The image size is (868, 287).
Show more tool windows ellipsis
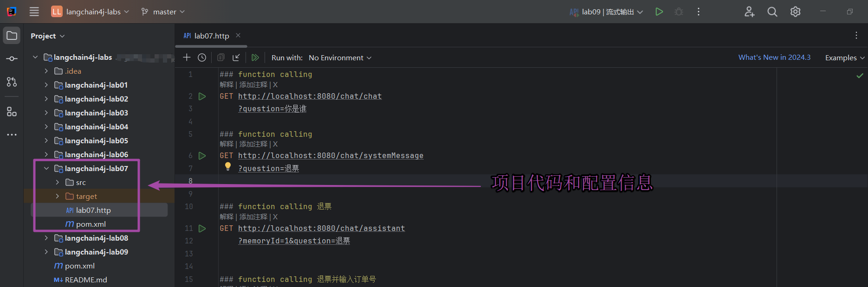pos(12,134)
